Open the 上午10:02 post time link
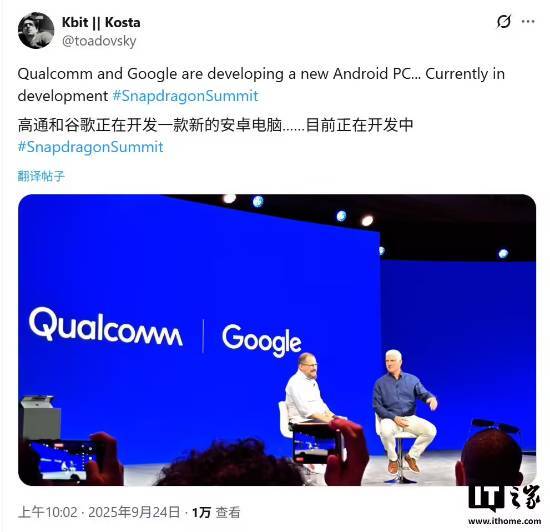The width and height of the screenshot is (550, 532). tap(47, 512)
